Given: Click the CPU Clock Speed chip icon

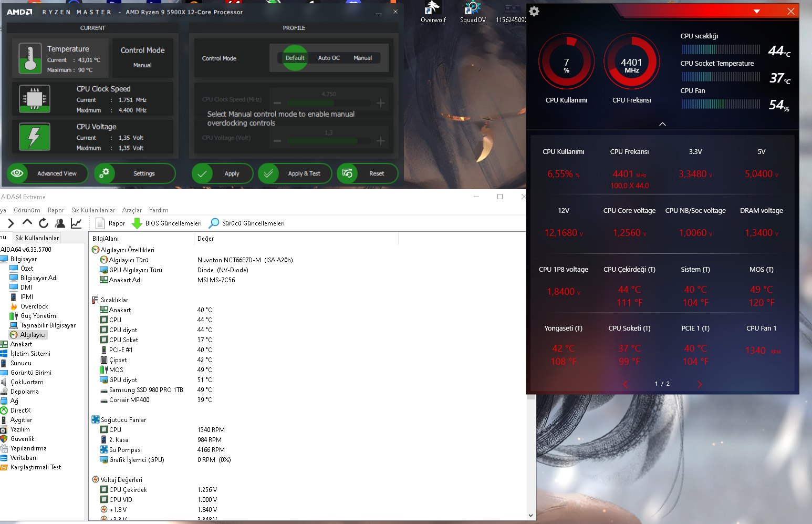Looking at the screenshot, I should (x=35, y=99).
